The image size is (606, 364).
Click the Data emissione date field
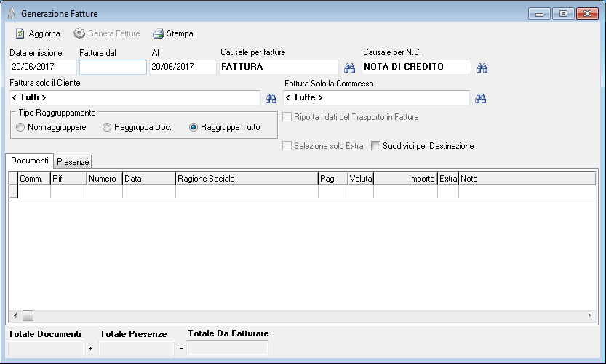coord(43,68)
